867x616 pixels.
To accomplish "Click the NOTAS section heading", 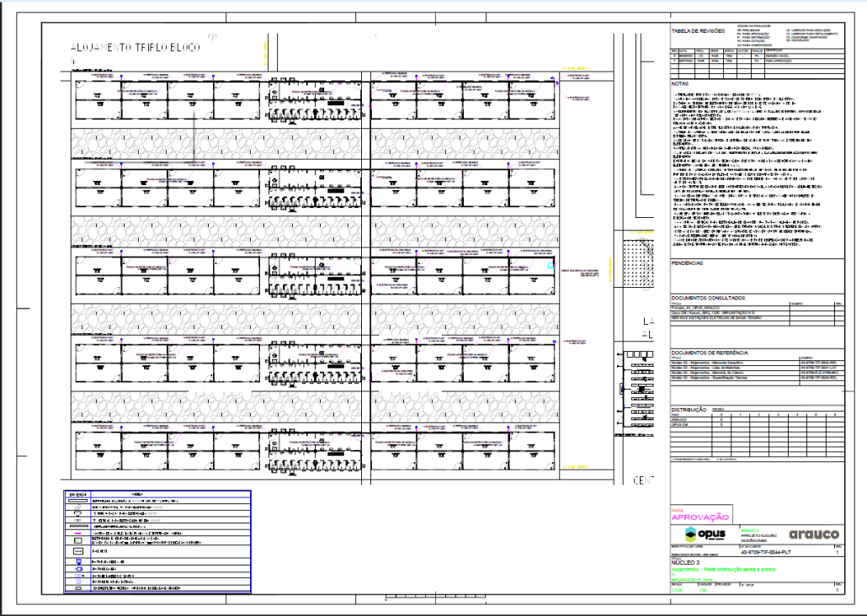I will 680,84.
